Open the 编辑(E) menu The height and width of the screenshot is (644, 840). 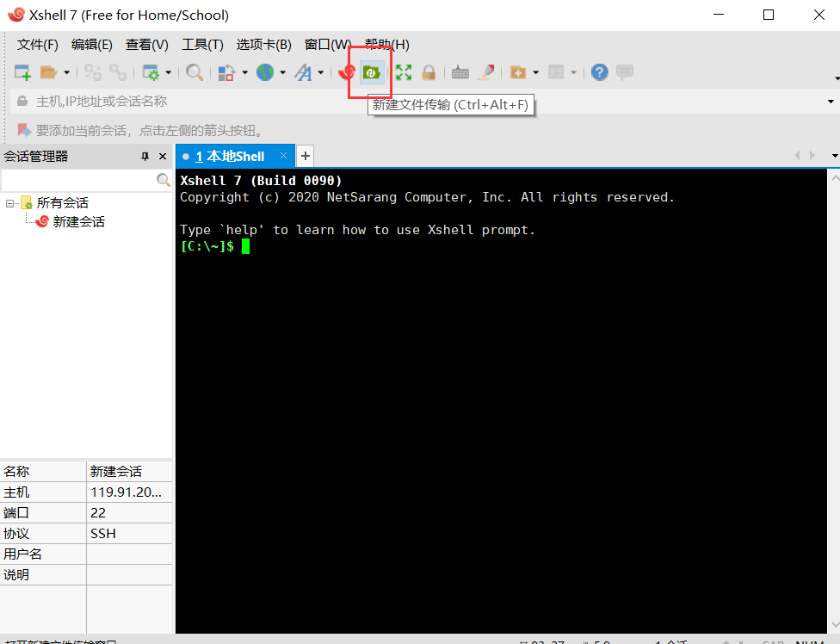point(91,45)
